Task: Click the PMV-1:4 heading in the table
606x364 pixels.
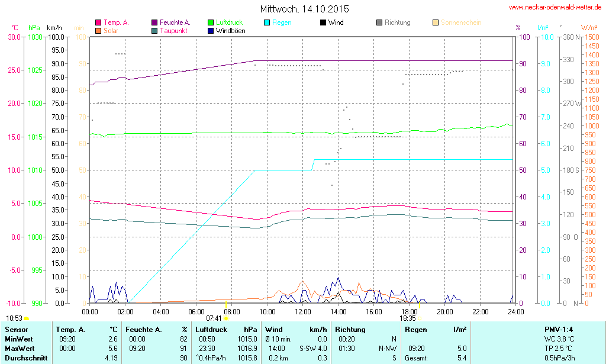Action: (558, 329)
